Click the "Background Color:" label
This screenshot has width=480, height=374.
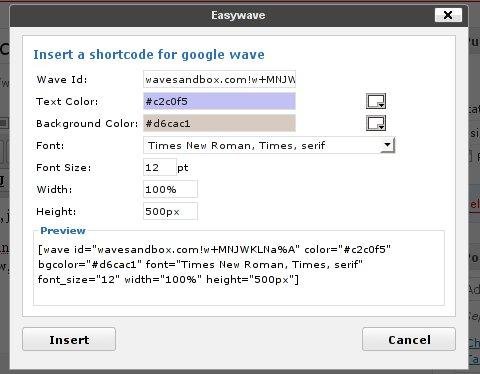point(87,124)
